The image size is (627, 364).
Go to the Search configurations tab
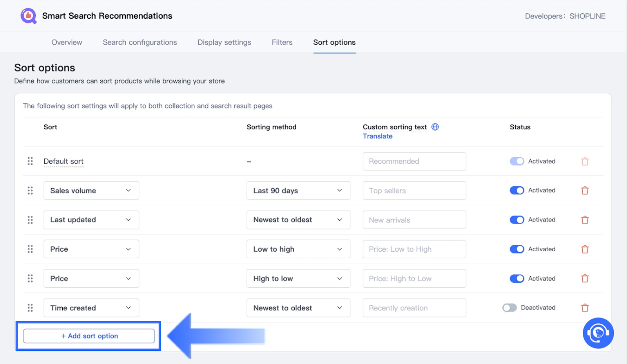(140, 42)
